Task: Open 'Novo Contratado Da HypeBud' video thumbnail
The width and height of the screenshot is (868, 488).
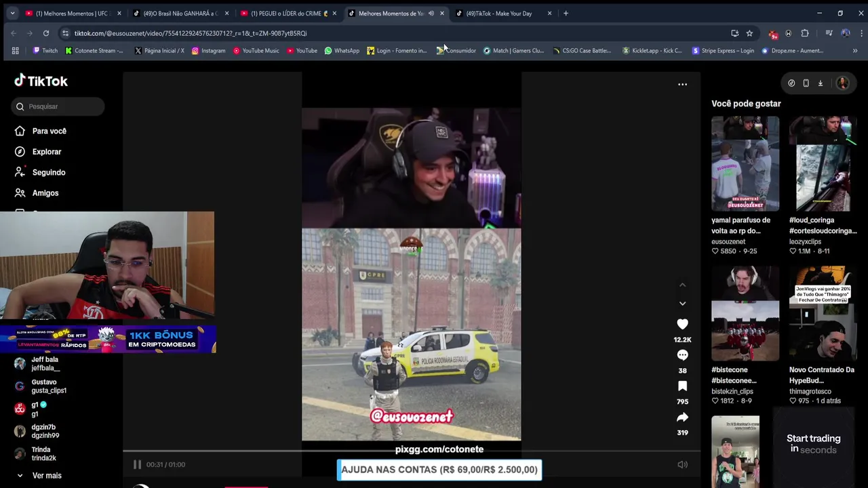Action: (x=823, y=313)
